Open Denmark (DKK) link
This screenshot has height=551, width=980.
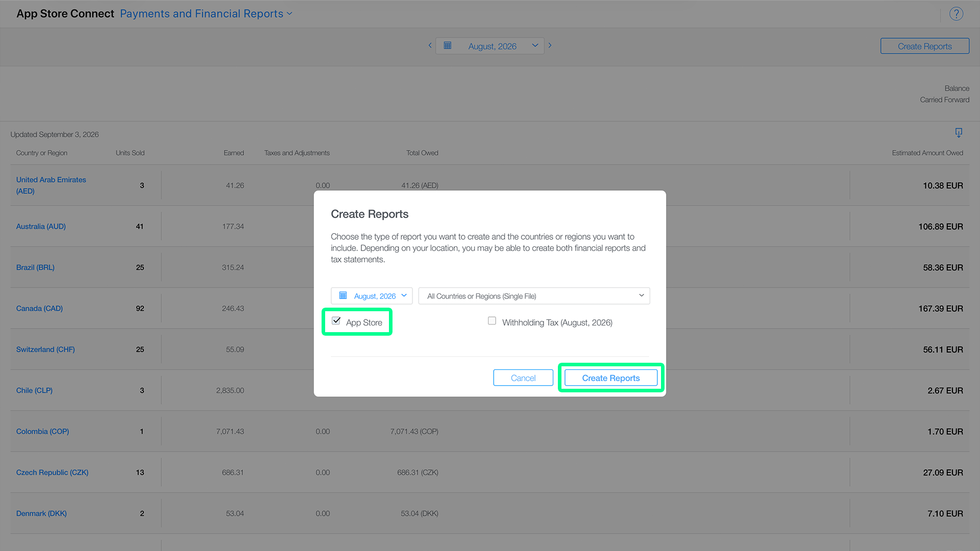[x=41, y=513]
